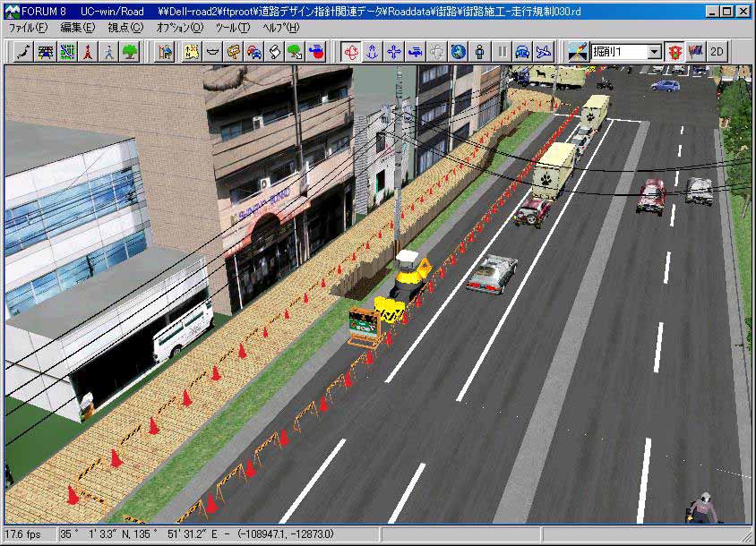Click the 掘削1 combo box text field
This screenshot has height=546, width=756.
click(619, 52)
